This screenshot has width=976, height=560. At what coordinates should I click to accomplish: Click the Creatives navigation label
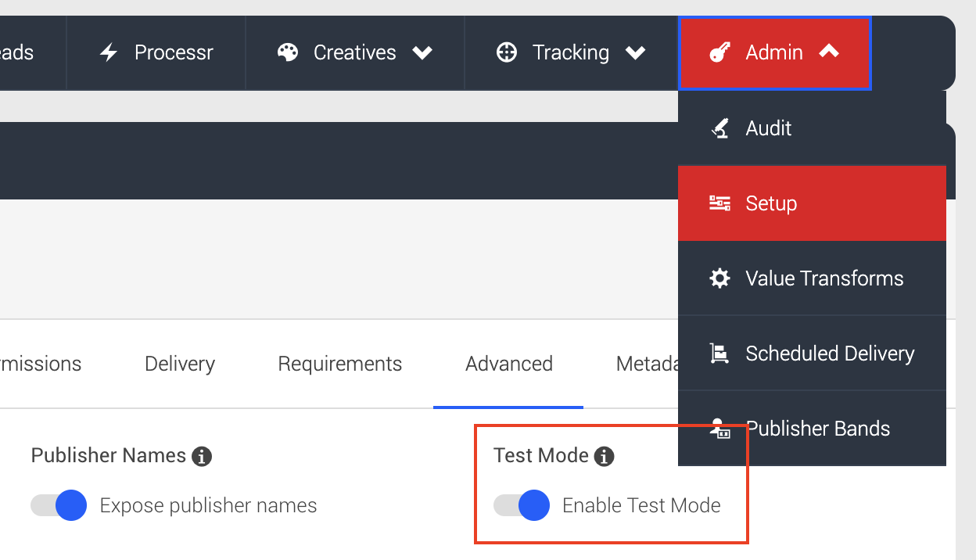355,52
